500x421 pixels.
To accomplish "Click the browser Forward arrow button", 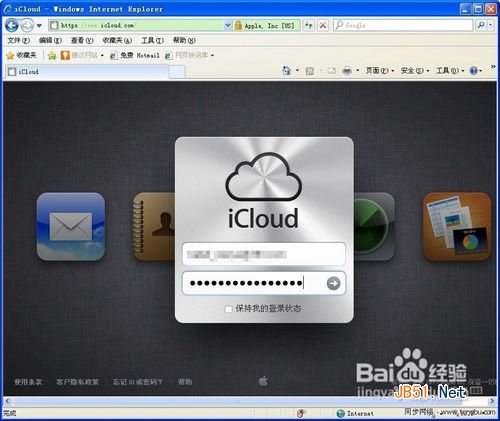I will click(27, 25).
